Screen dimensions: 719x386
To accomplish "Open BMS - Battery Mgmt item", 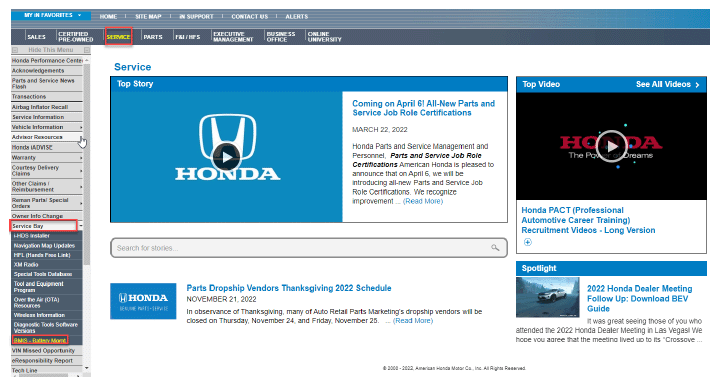I will tap(40, 340).
